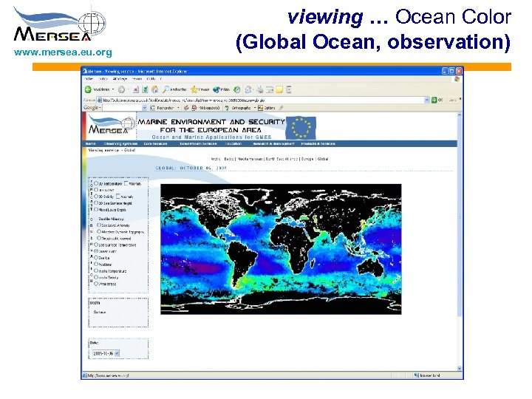Open the Média globe toolbar button
532x399 pixels.
216,89
